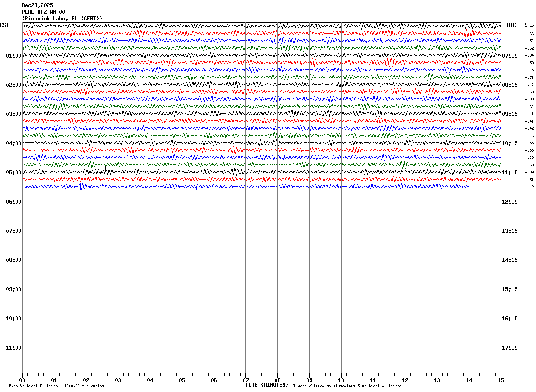Image resolution: width=536 pixels, height=392 pixels.
Task: Select minute tick label 00 on axis
Action: [23, 380]
